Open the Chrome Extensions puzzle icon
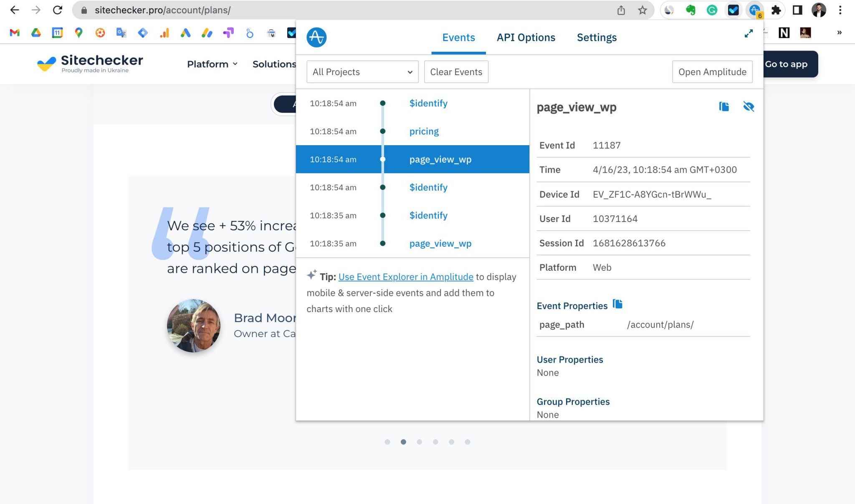855x504 pixels. 776,10
